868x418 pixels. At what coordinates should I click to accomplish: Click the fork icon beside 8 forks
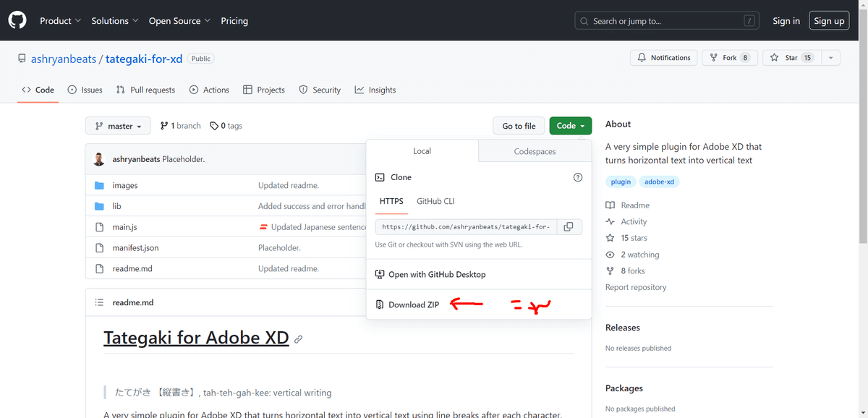pyautogui.click(x=610, y=271)
